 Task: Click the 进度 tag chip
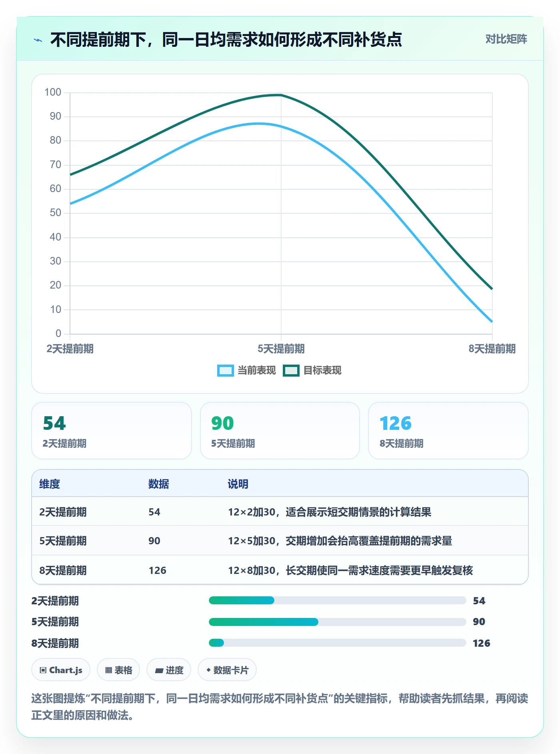click(169, 670)
